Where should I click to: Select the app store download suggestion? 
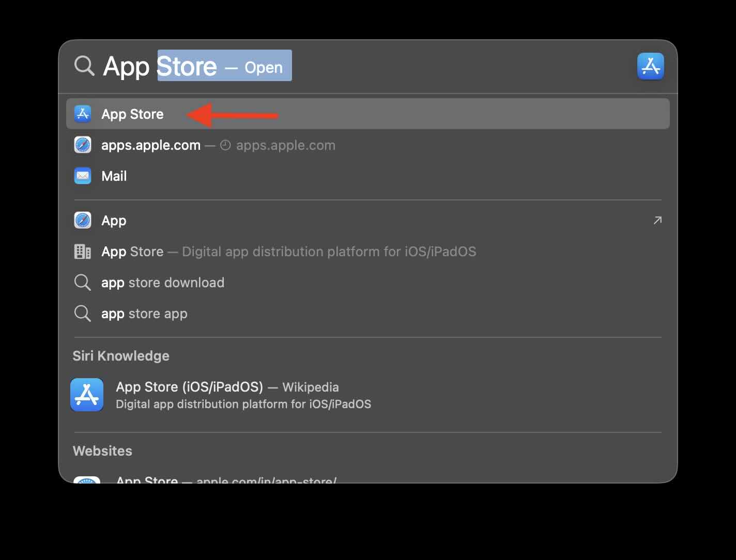[162, 283]
